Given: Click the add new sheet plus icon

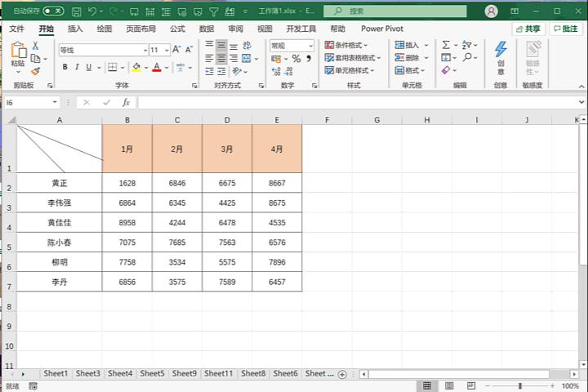Looking at the screenshot, I should 342,374.
